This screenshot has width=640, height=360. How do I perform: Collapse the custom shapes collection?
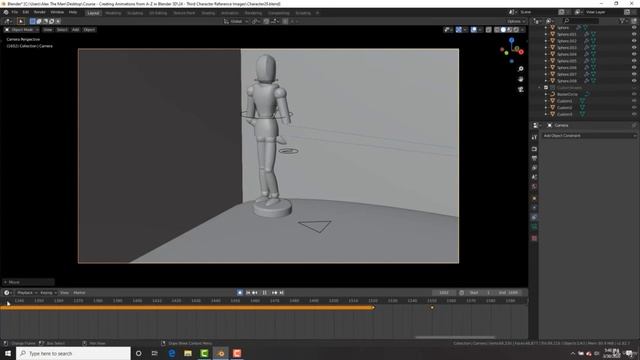[540, 88]
